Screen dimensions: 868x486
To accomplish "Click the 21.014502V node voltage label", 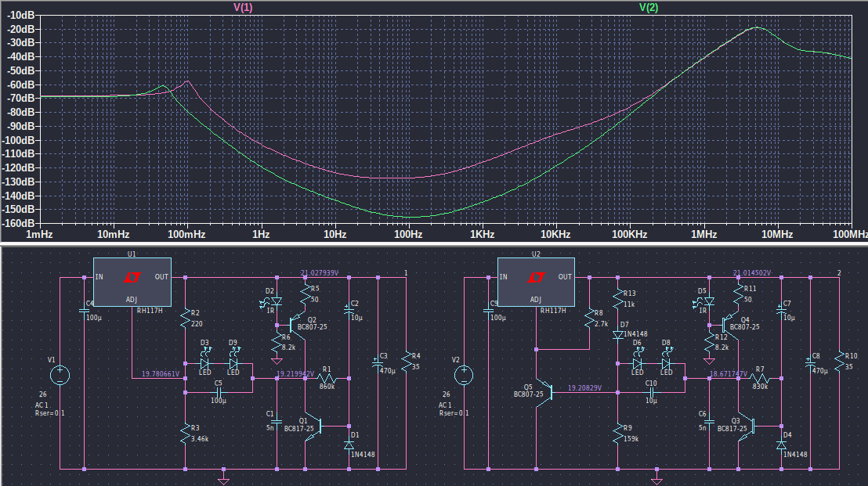I will 752,272.
